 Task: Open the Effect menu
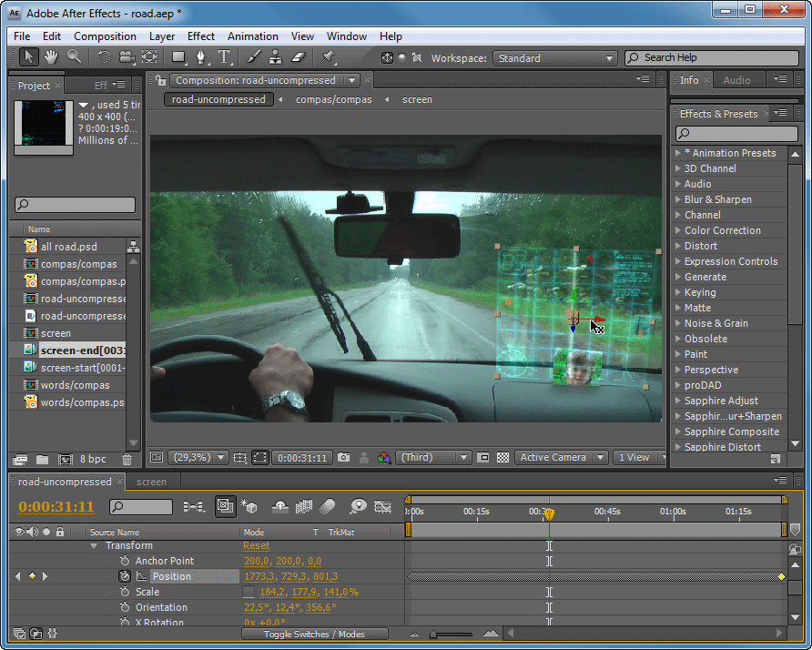201,36
